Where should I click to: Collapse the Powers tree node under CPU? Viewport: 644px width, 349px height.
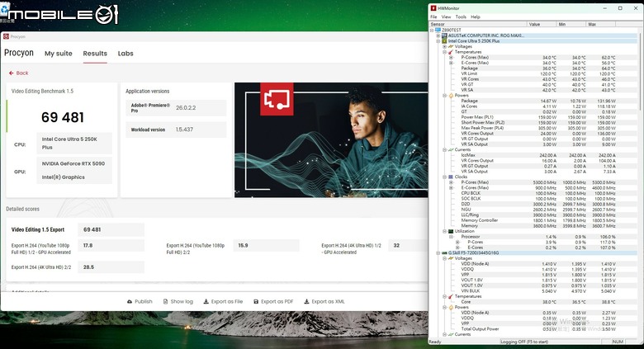pyautogui.click(x=444, y=95)
